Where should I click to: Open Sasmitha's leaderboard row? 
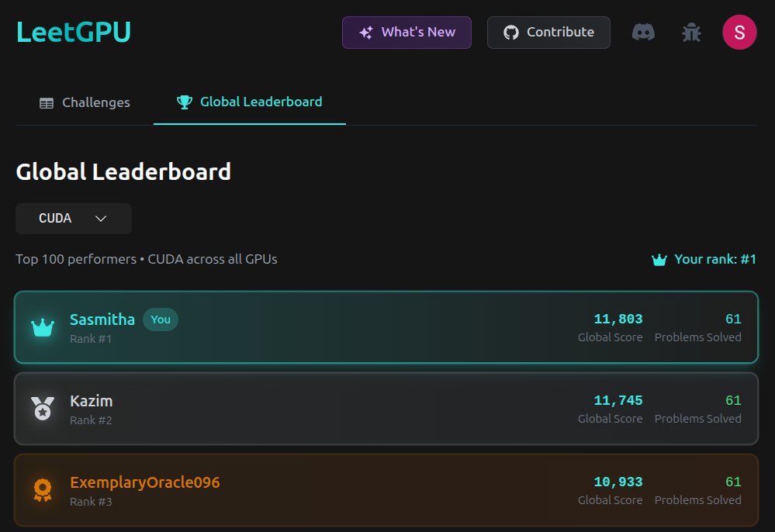point(386,327)
